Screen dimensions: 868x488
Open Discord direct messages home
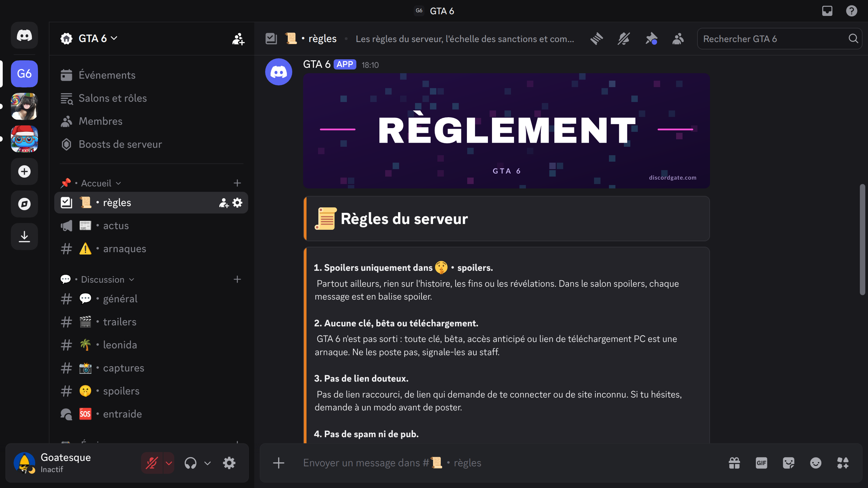pos(24,35)
